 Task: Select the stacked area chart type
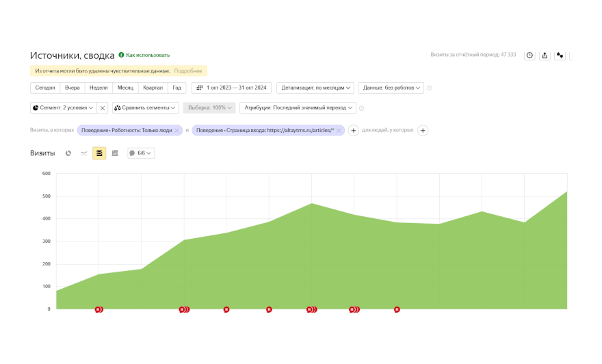[x=99, y=153]
